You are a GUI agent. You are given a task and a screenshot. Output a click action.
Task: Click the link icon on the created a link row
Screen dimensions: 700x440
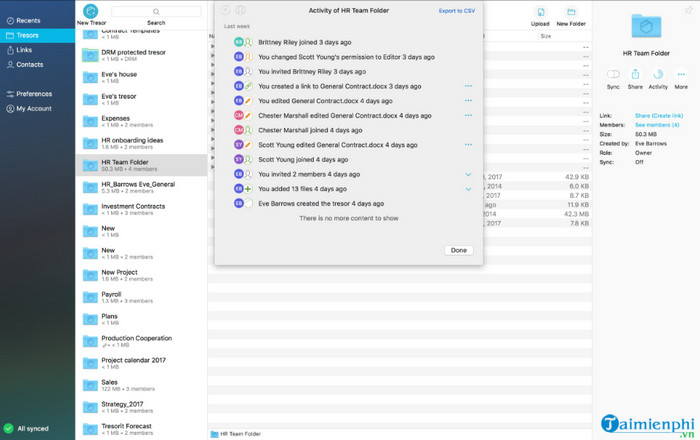248,86
